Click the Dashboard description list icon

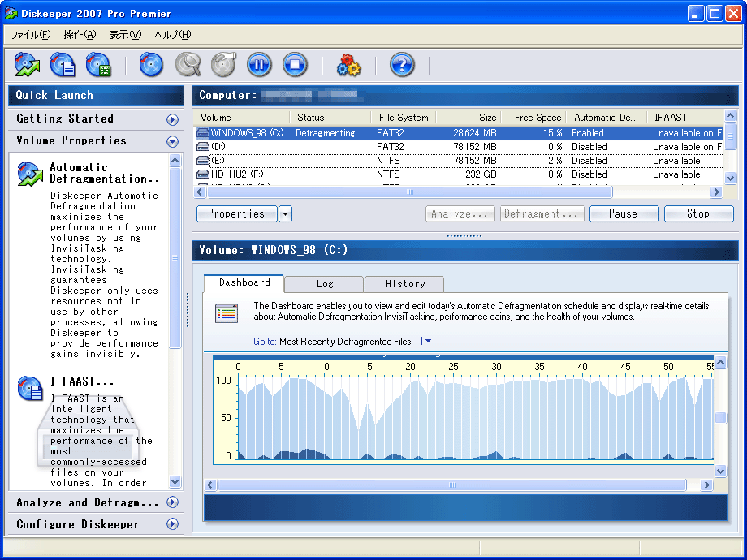pos(227,312)
